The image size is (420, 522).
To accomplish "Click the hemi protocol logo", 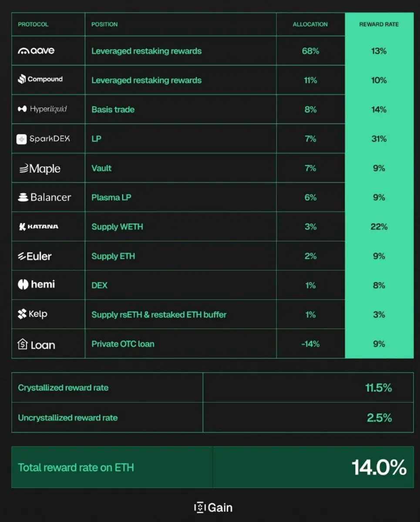I will pyautogui.click(x=36, y=284).
